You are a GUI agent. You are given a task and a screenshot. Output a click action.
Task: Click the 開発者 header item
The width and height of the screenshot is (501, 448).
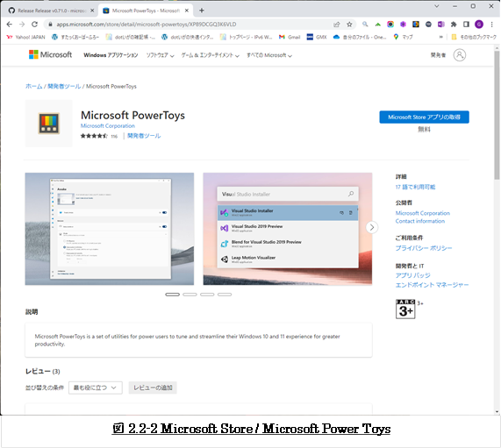438,55
